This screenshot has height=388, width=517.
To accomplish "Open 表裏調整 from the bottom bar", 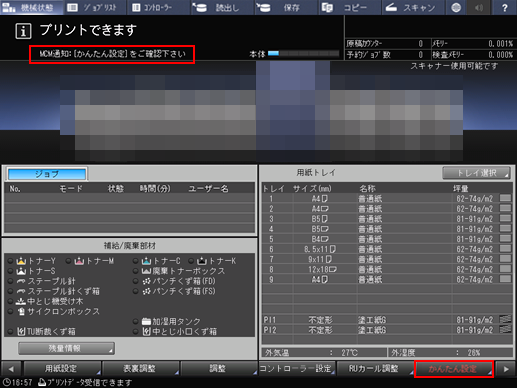I will 140,368.
